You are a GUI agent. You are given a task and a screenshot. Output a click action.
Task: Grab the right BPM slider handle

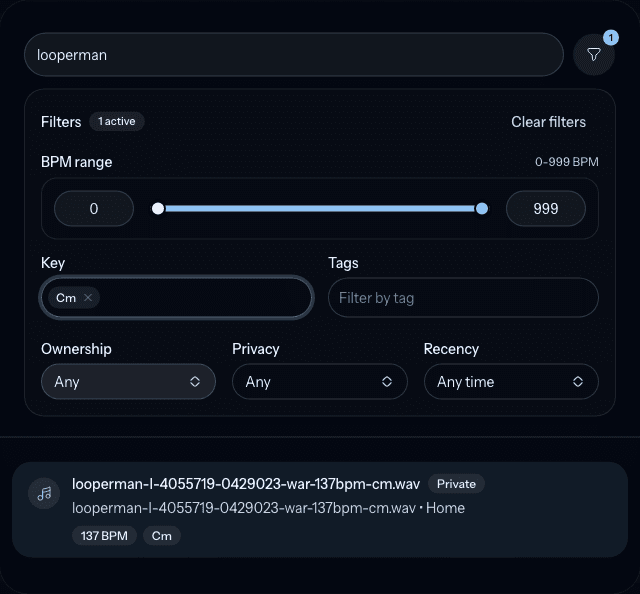pyautogui.click(x=482, y=209)
